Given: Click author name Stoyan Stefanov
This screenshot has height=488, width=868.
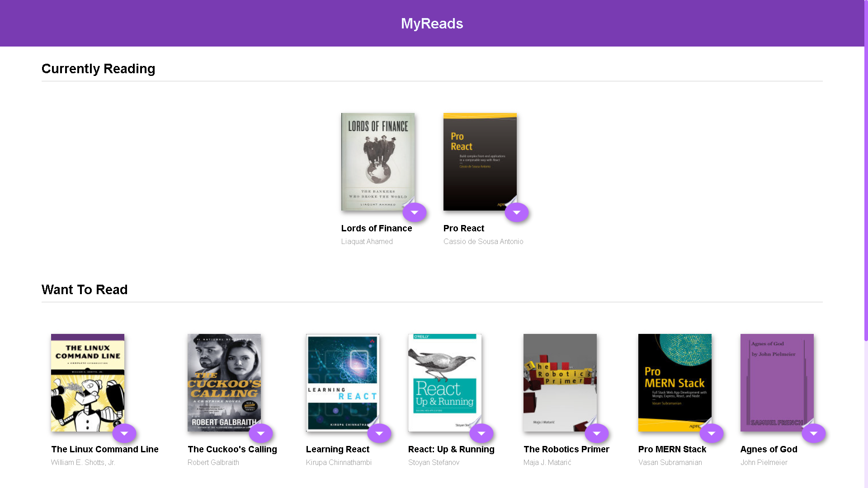Looking at the screenshot, I should click(434, 462).
